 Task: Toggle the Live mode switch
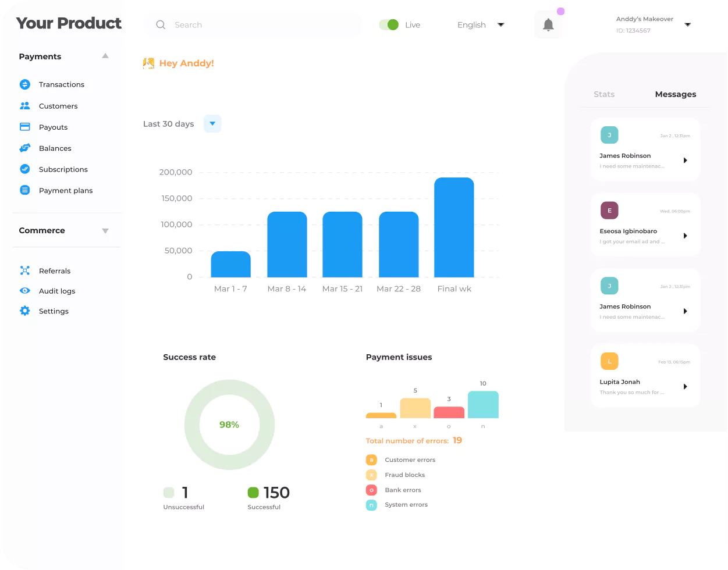click(388, 25)
